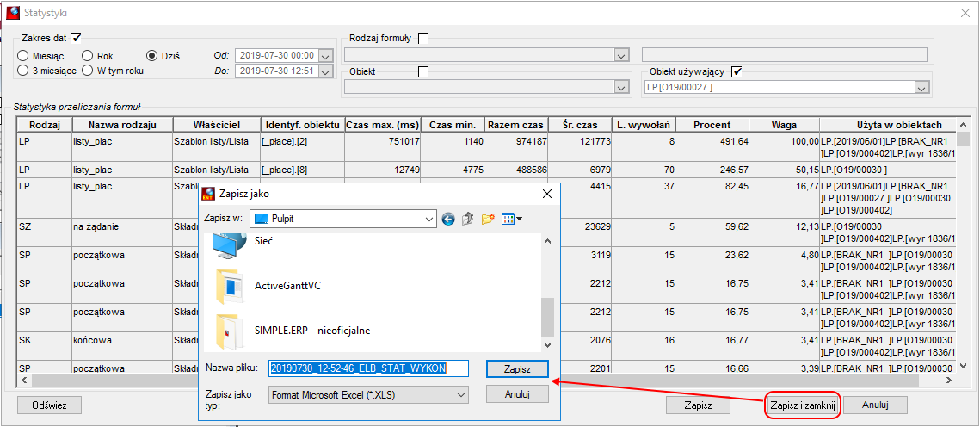Enable the Rodzaj formuły checkbox
The height and width of the screenshot is (427, 980).
[x=424, y=39]
